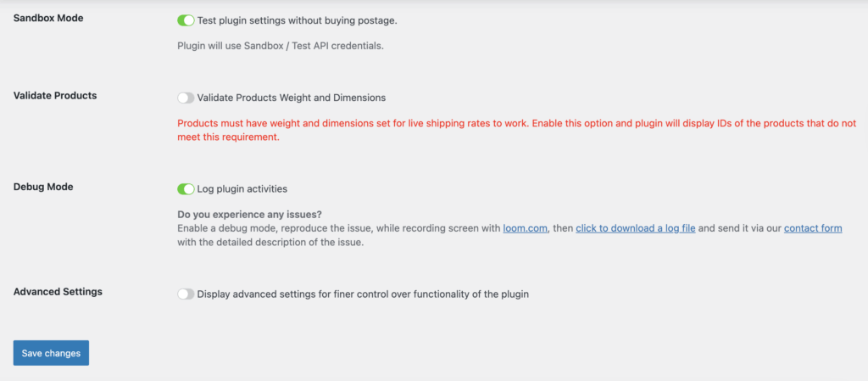The height and width of the screenshot is (381, 868).
Task: Click the 'Plugin will use Sandbox / Test API credentials' note
Action: [x=281, y=46]
